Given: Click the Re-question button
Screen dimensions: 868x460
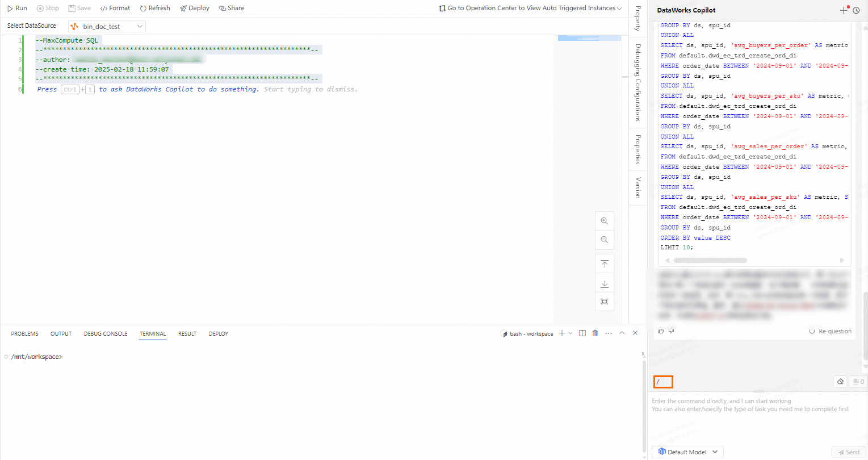Looking at the screenshot, I should (x=830, y=331).
